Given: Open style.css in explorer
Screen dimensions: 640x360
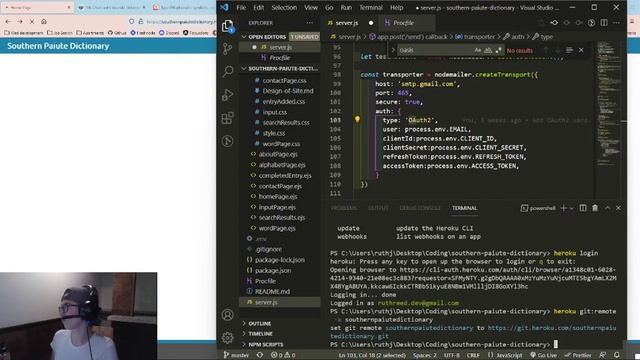Looking at the screenshot, I should point(274,133).
